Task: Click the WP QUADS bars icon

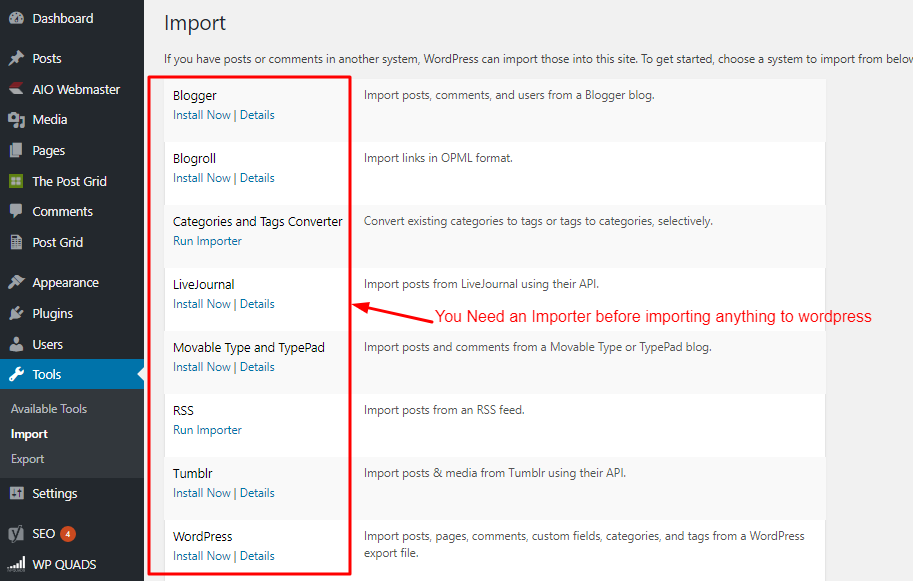Action: coord(16,564)
